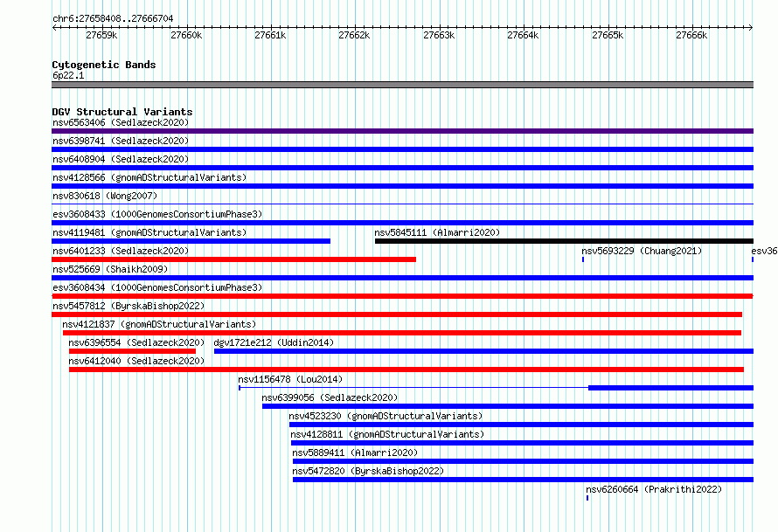
Task: Select the blue nsv6399056 variant bar
Action: (x=508, y=406)
